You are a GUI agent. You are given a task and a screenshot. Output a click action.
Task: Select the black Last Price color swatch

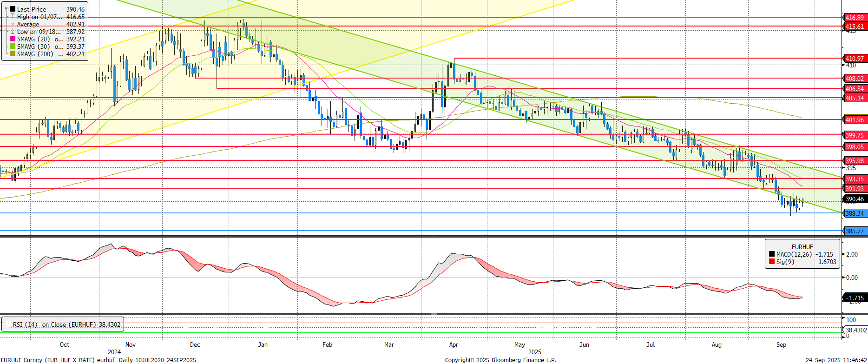(13, 9)
